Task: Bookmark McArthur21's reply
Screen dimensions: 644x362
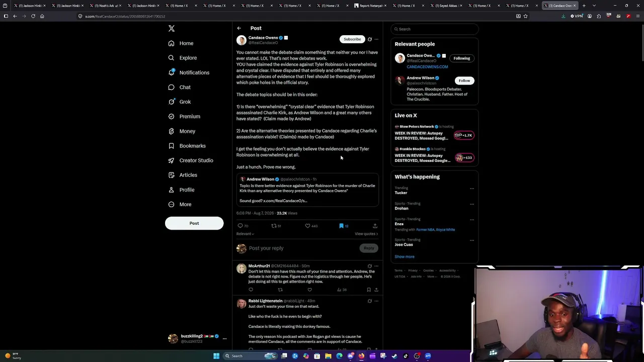Action: click(369, 290)
